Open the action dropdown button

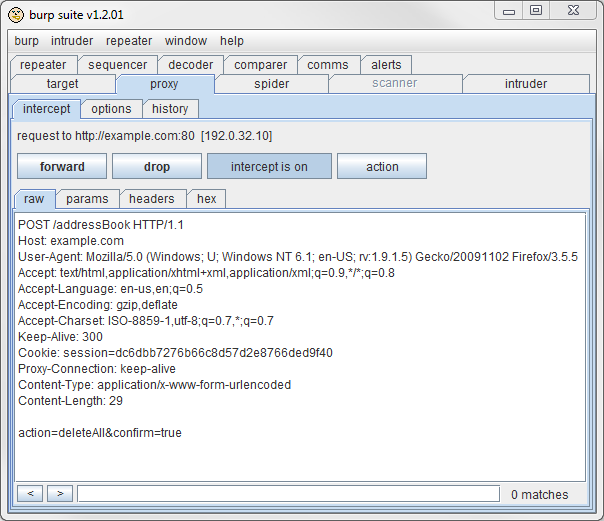(382, 167)
